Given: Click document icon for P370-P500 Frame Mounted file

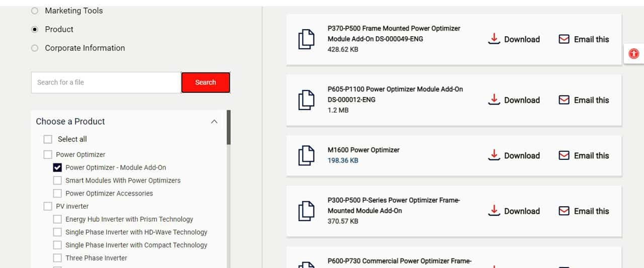Looking at the screenshot, I should pyautogui.click(x=306, y=39).
